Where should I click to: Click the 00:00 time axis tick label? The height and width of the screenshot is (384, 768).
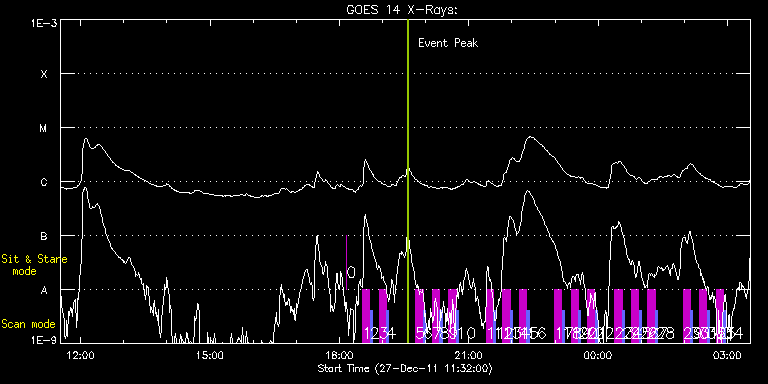coord(598,355)
